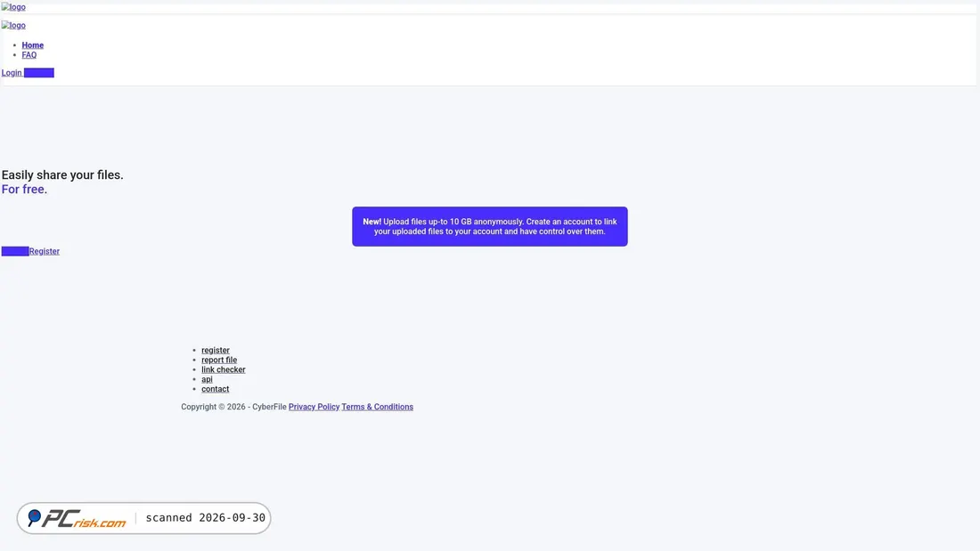
Task: Click the scanned 2026-09-30 date label
Action: tap(205, 518)
